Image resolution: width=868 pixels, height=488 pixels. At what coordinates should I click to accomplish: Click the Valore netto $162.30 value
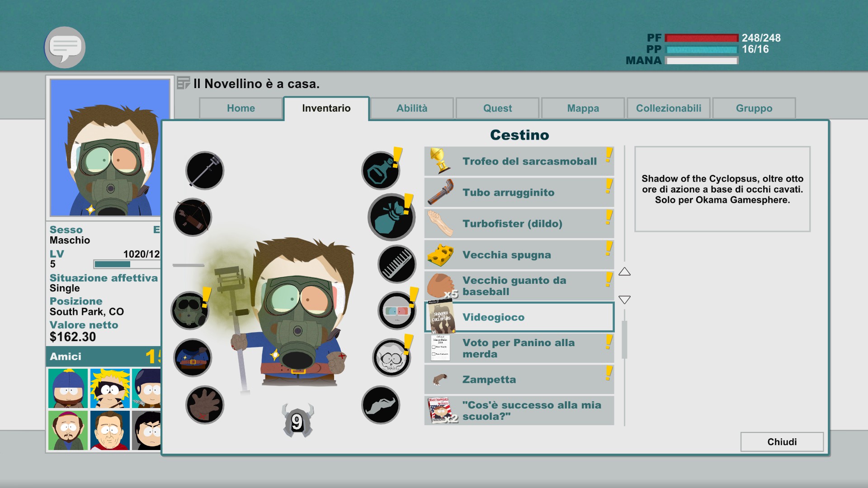(73, 337)
